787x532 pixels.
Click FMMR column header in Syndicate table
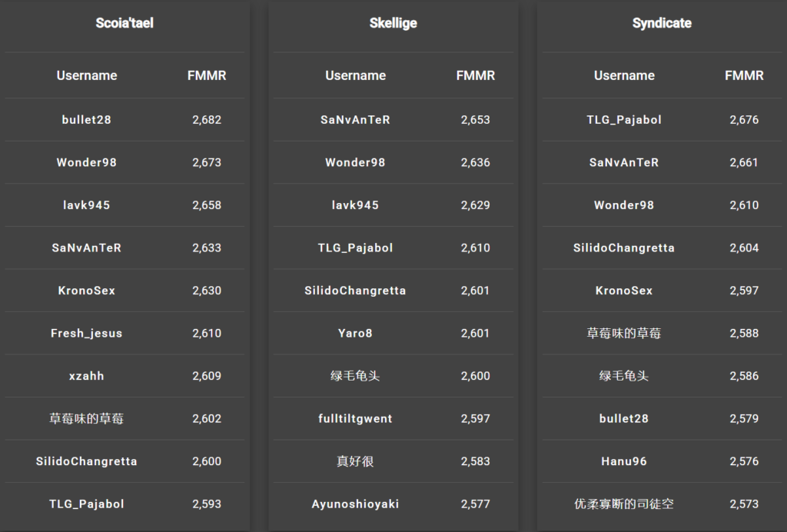[x=744, y=75]
